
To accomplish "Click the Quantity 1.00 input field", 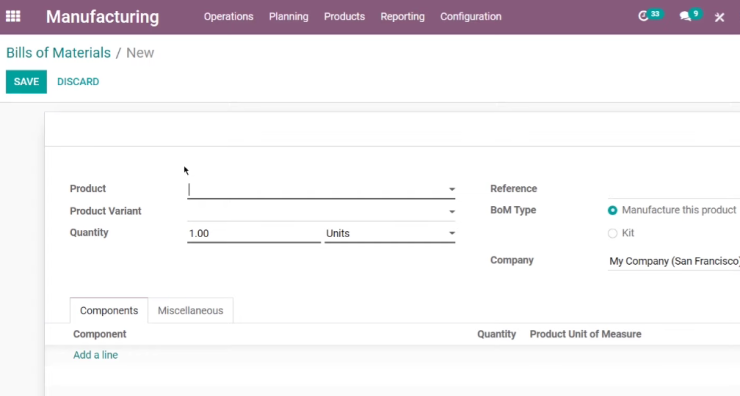I will point(254,234).
